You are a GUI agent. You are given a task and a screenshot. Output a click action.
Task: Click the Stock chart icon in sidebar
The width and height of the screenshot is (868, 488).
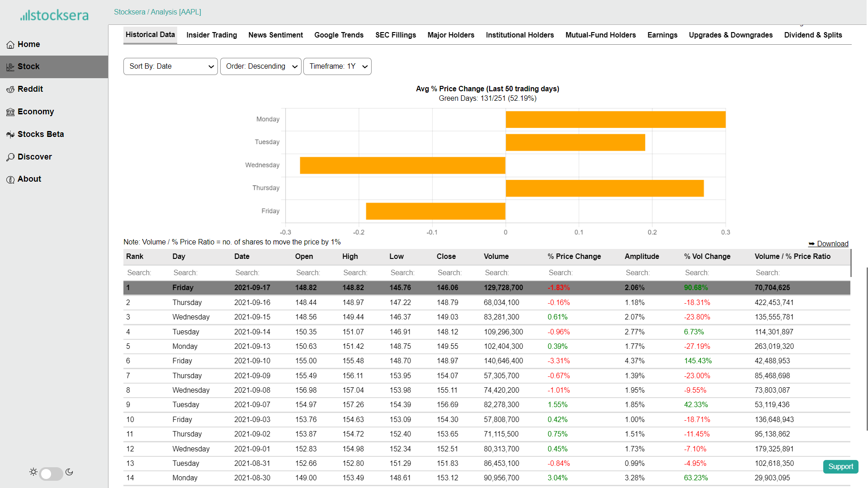[x=10, y=67]
